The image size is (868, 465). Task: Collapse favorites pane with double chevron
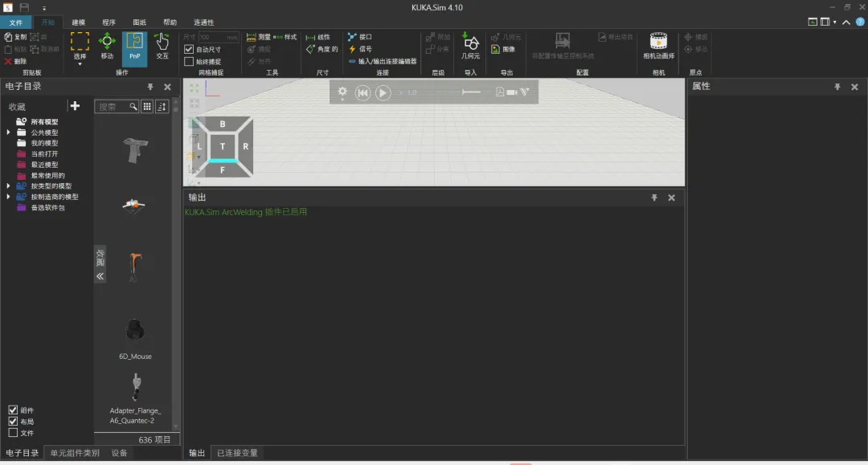point(100,276)
